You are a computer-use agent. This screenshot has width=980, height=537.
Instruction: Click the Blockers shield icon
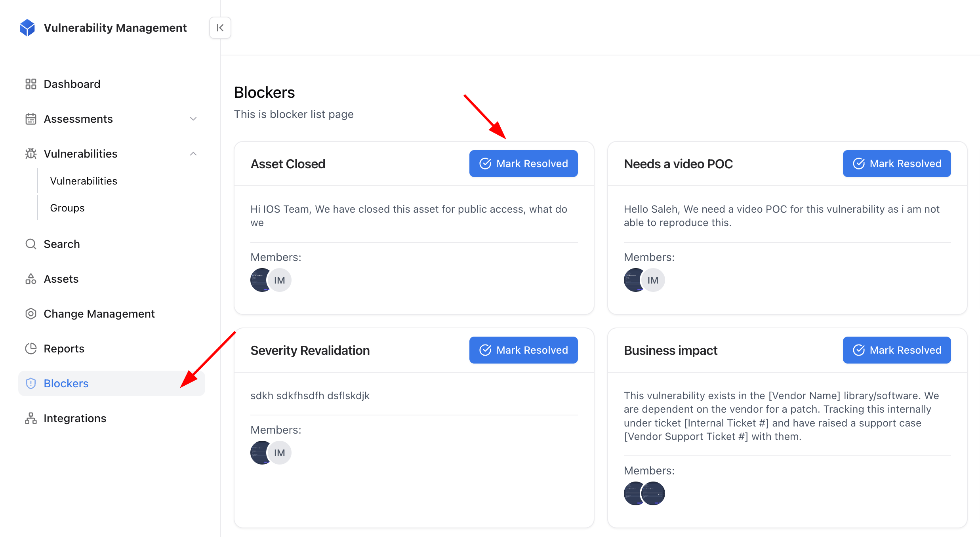[31, 383]
